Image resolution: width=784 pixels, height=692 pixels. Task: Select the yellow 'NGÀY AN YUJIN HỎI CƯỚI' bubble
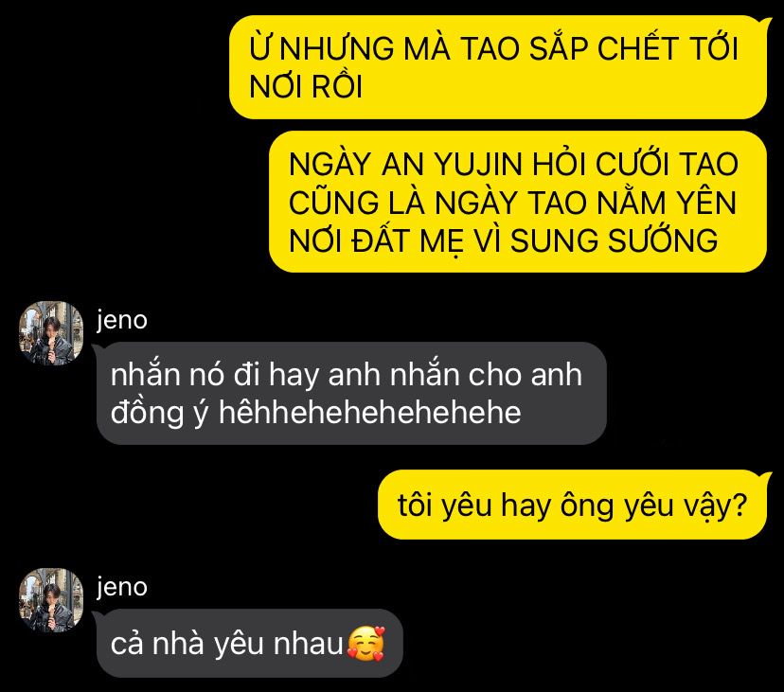pyautogui.click(x=518, y=202)
